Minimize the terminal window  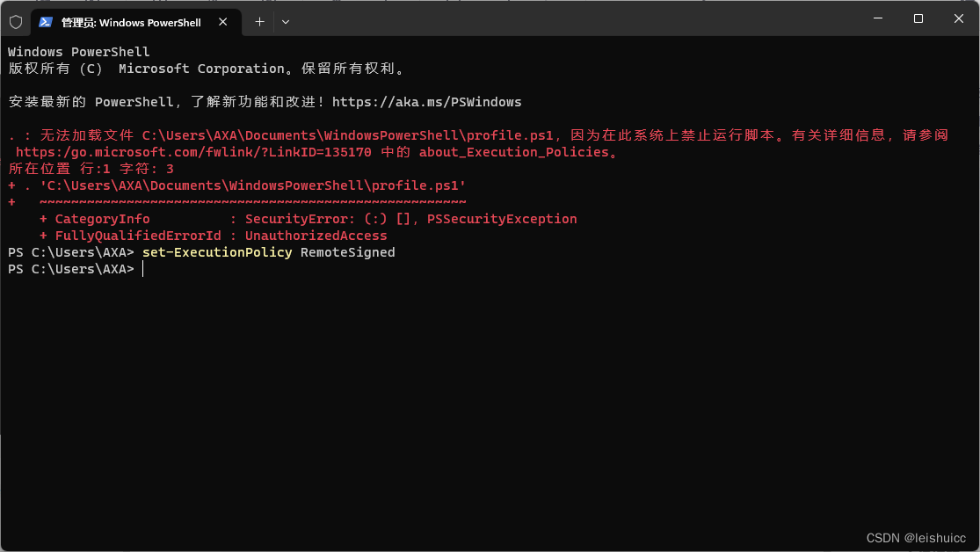877,18
